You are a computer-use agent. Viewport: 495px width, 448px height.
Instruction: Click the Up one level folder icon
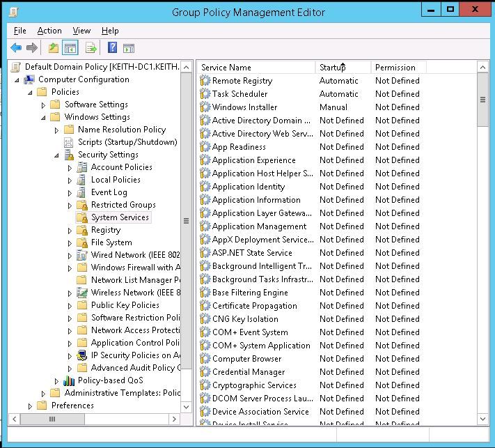tap(54, 48)
